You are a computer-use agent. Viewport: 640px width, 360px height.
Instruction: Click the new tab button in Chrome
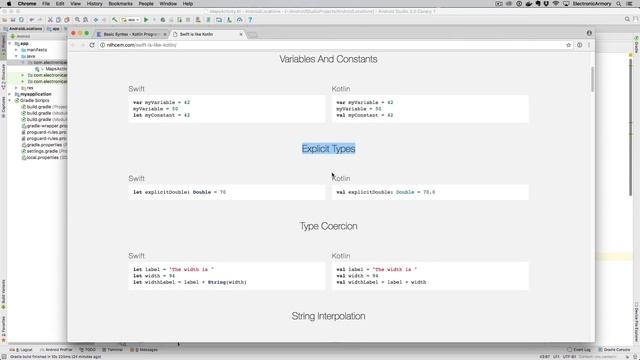coord(253,35)
